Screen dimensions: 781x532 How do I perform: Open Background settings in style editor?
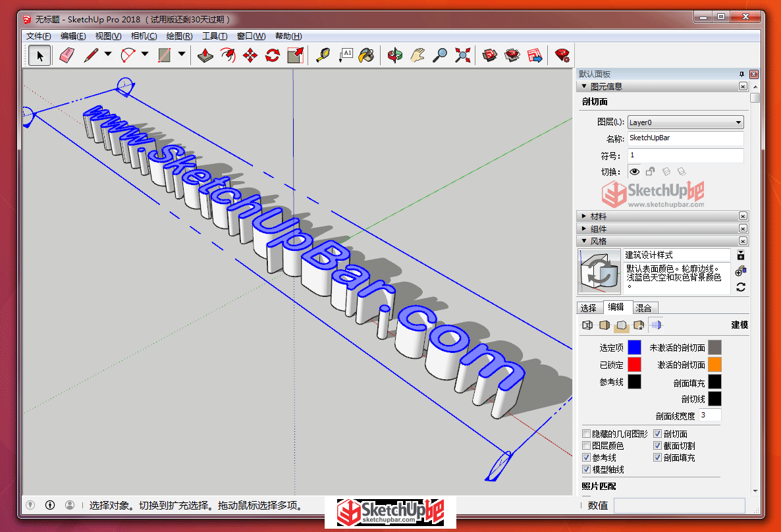pyautogui.click(x=621, y=325)
